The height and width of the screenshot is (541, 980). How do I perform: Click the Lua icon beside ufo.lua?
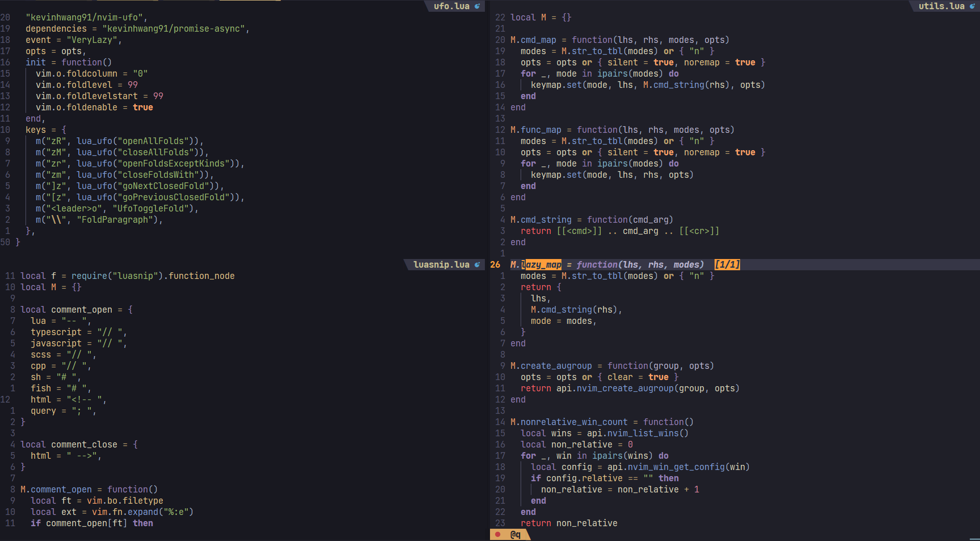477,6
